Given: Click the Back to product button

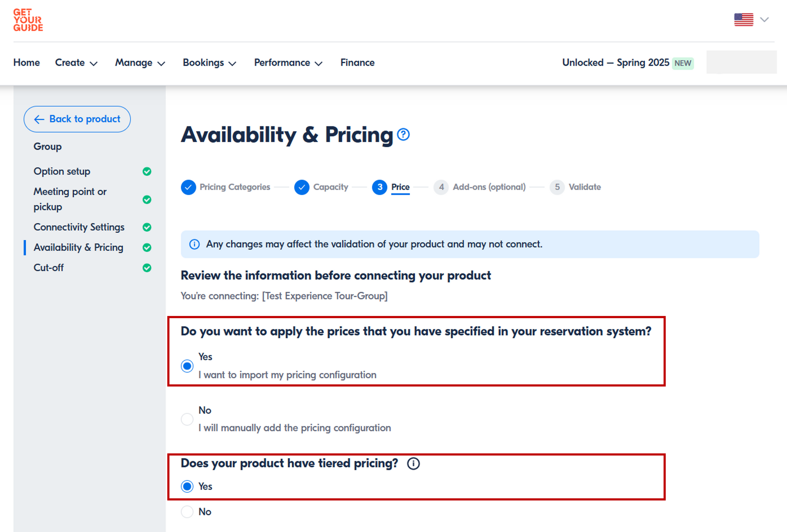Looking at the screenshot, I should (x=77, y=119).
